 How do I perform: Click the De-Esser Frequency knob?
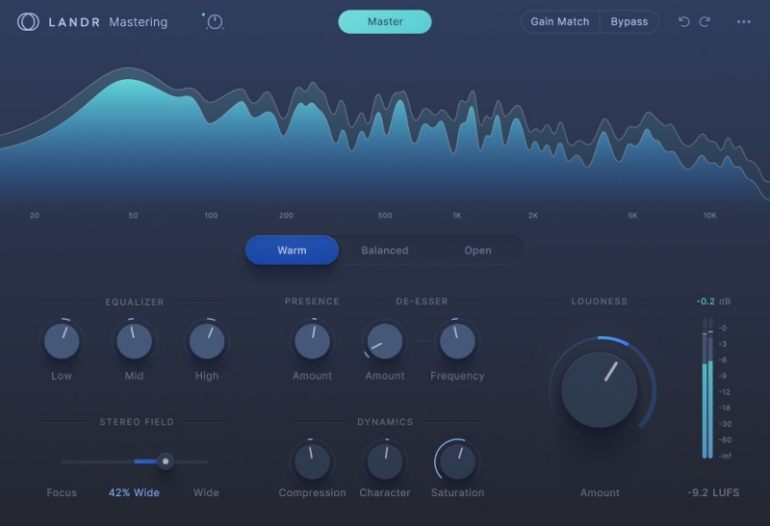click(457, 342)
